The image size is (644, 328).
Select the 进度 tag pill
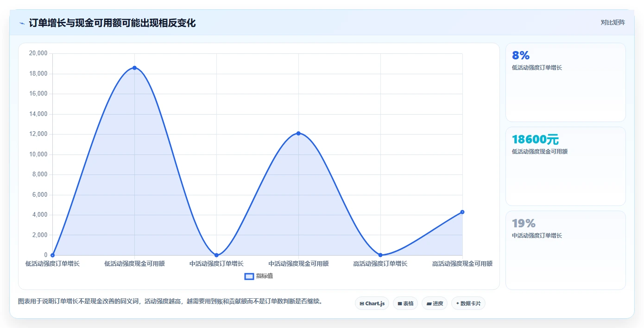pyautogui.click(x=435, y=303)
